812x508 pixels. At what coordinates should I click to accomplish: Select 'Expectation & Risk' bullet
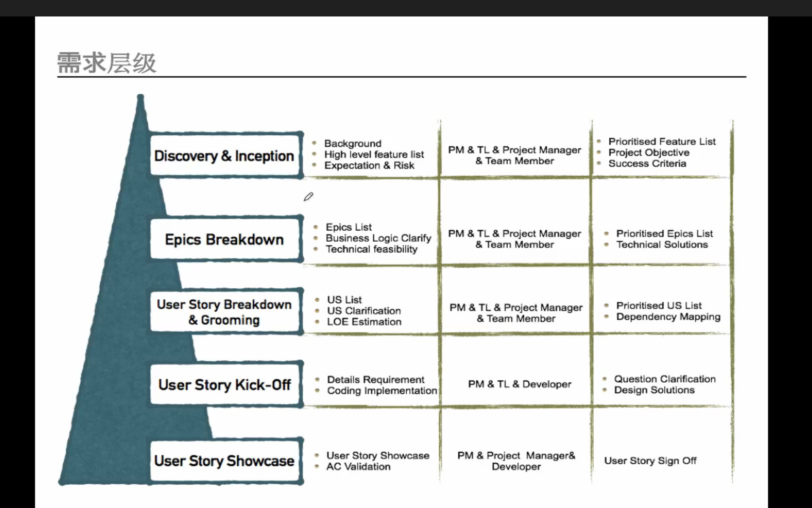369,165
